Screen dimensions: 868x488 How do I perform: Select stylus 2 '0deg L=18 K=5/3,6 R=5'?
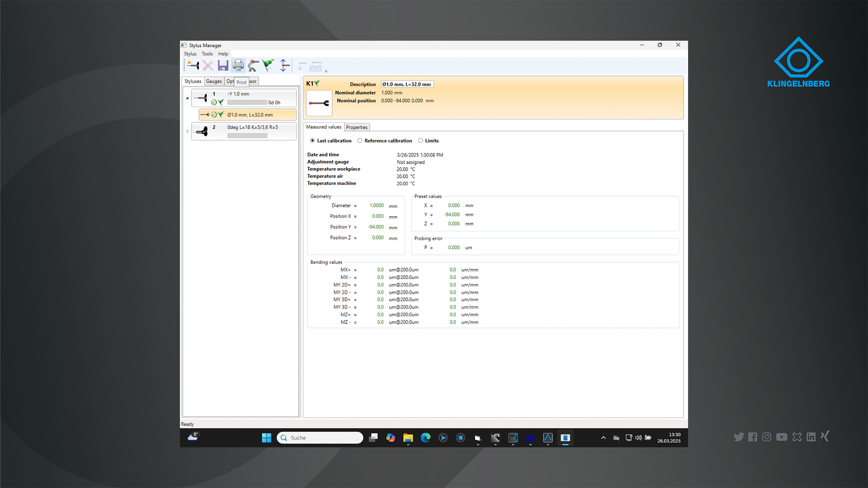[x=244, y=131]
